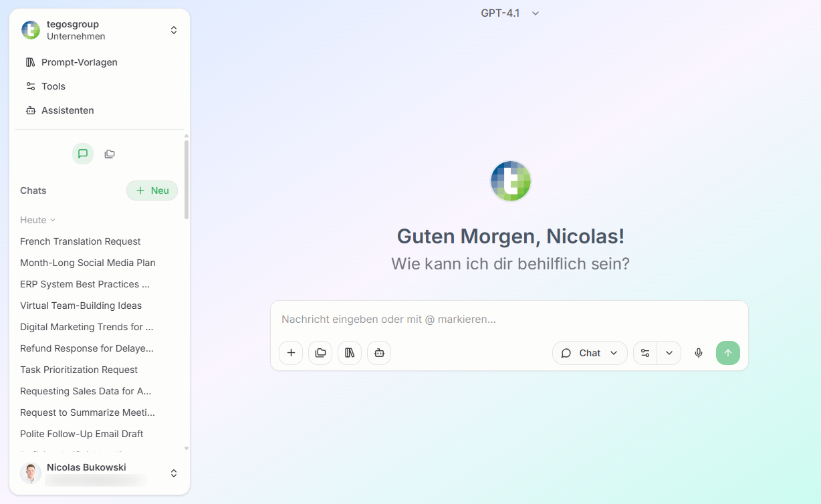Open the Chat mode dropdown

(590, 353)
